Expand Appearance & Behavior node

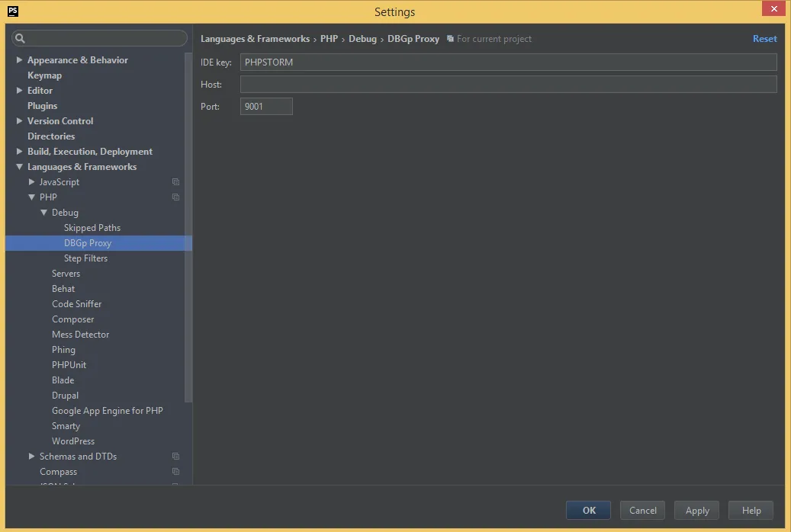tap(19, 60)
